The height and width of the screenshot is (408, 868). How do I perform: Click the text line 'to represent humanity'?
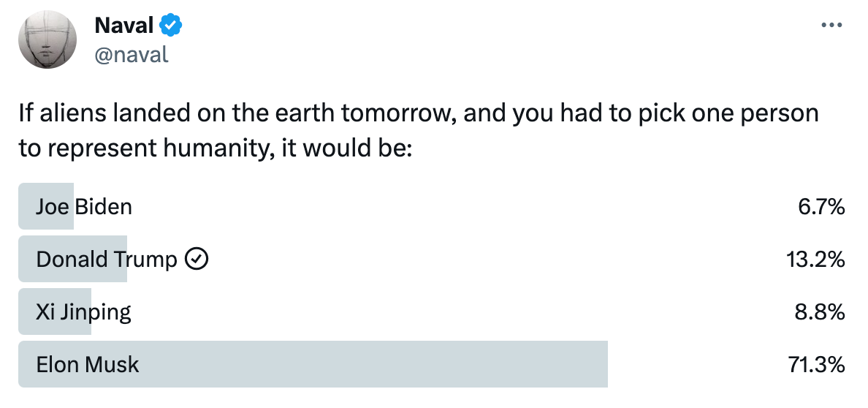click(216, 148)
